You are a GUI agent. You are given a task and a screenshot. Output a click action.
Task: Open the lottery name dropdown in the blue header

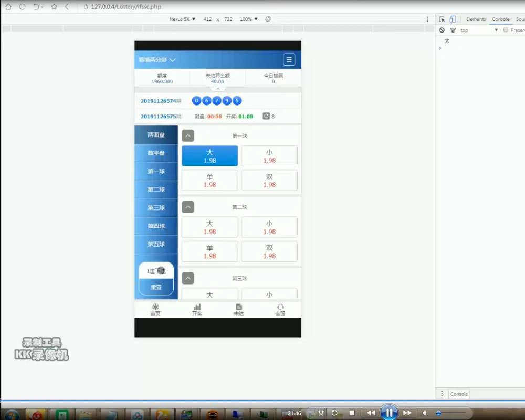157,59
